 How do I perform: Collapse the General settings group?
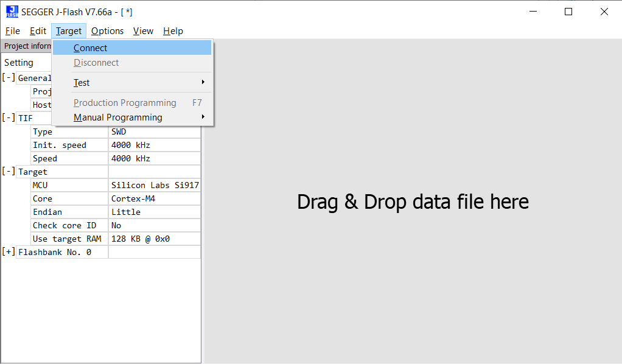pyautogui.click(x=9, y=77)
